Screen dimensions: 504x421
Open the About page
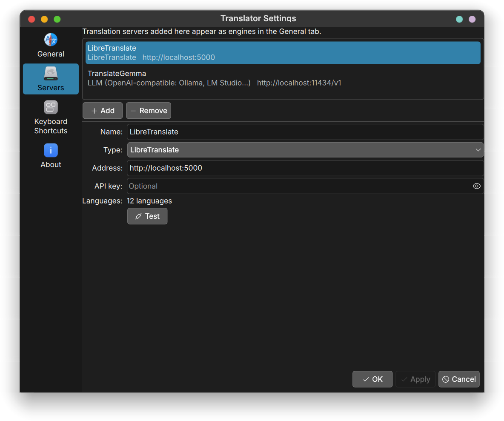click(51, 156)
